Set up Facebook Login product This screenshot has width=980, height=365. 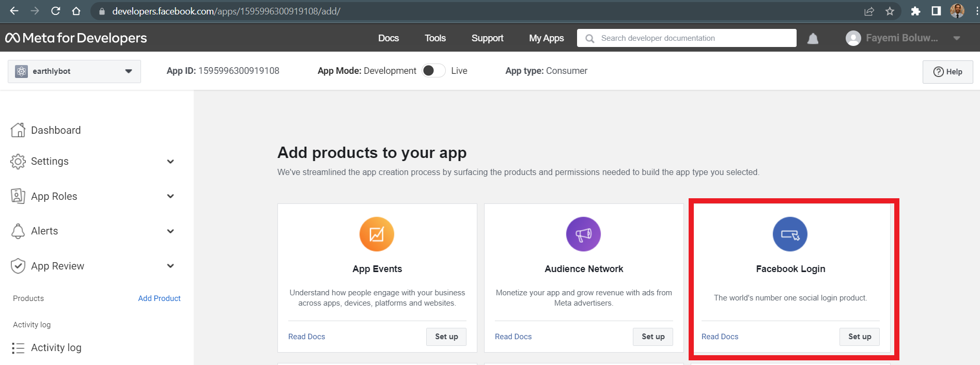(x=859, y=337)
